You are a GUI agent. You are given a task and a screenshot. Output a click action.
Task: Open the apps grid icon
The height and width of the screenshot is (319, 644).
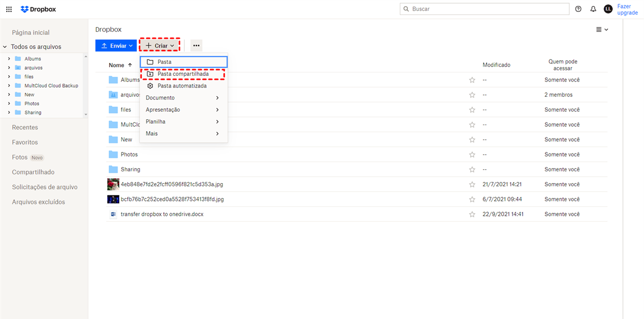9,9
